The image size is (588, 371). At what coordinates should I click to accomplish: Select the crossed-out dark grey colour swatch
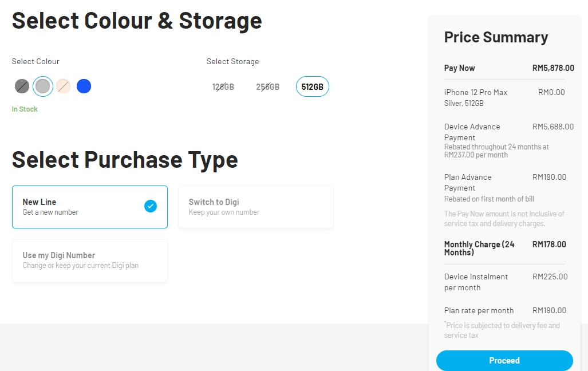coord(22,86)
